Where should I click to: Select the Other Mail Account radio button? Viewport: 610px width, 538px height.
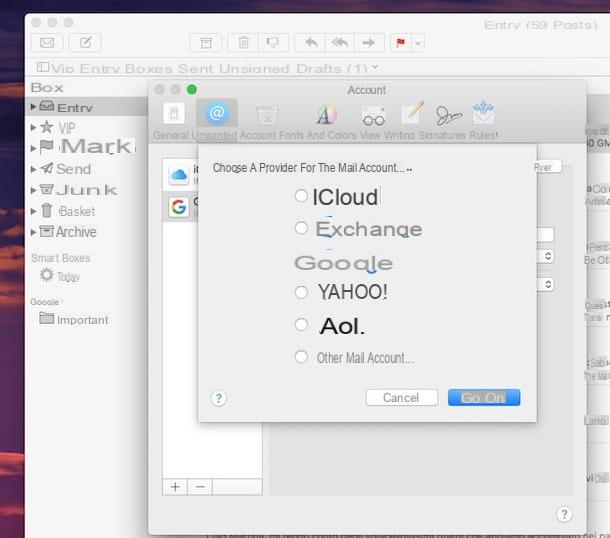coord(301,357)
